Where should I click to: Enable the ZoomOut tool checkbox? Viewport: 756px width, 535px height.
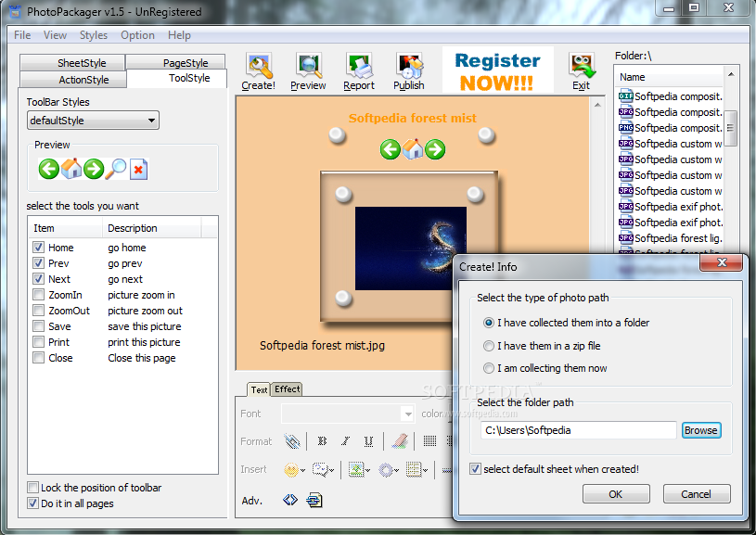[38, 311]
